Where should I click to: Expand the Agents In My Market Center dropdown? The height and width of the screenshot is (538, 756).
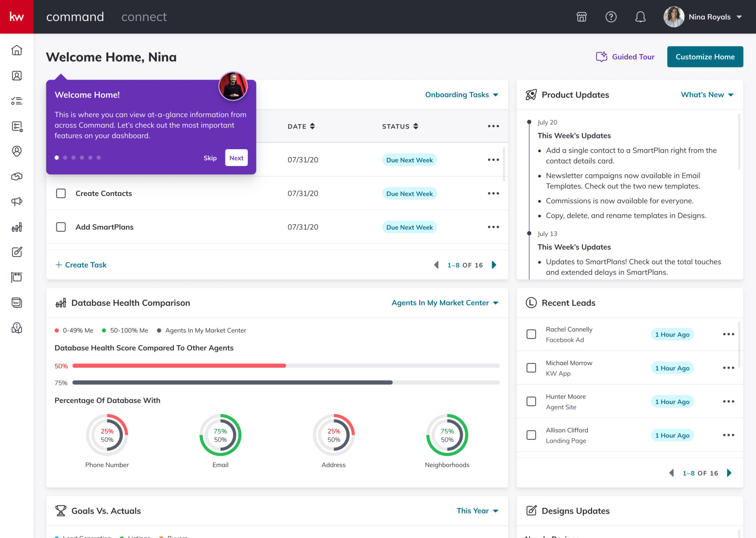(x=445, y=302)
